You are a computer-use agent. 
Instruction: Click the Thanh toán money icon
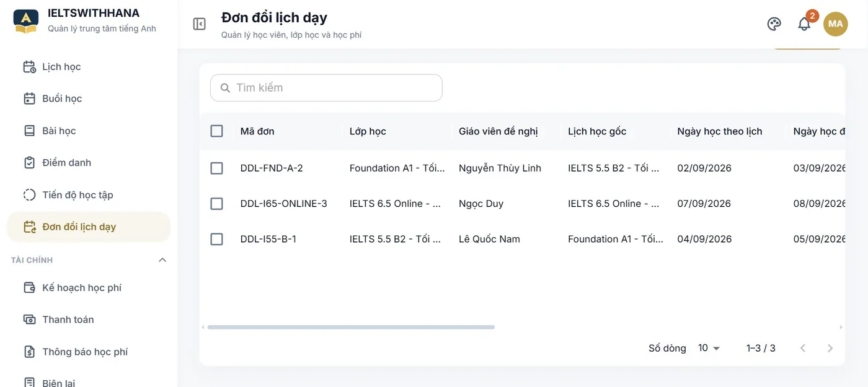(29, 320)
